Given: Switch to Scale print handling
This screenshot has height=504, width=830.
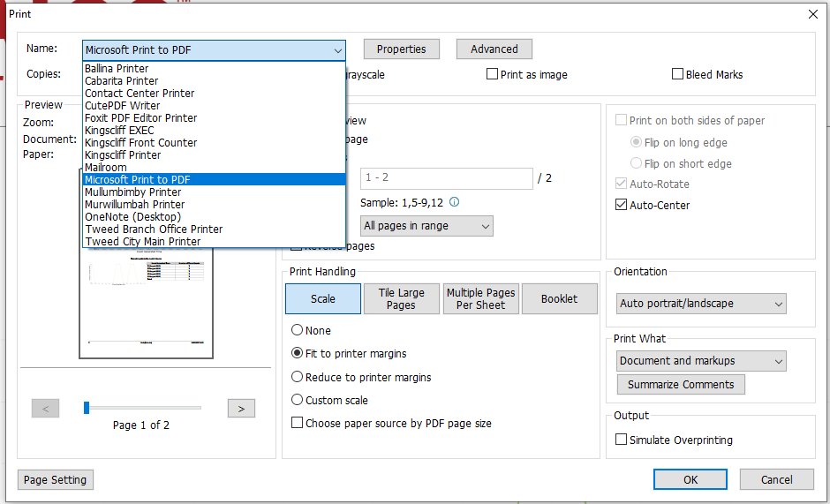Looking at the screenshot, I should (323, 299).
